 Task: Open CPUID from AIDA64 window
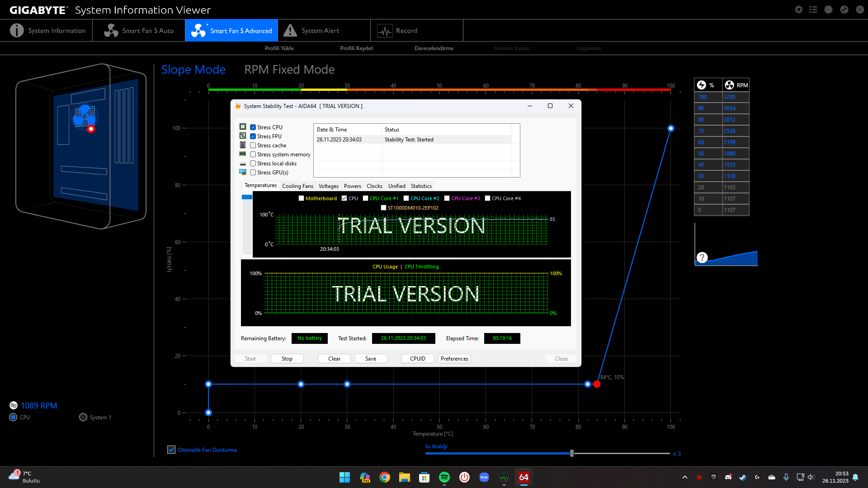418,359
